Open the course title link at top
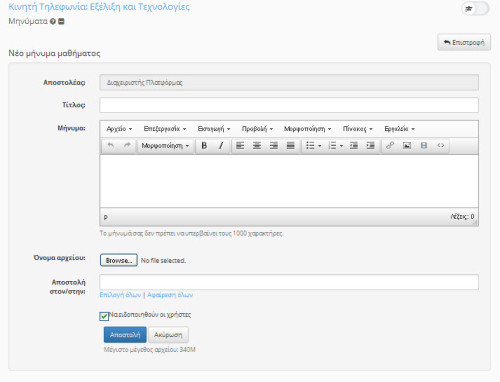The image size is (500, 382). point(99,7)
